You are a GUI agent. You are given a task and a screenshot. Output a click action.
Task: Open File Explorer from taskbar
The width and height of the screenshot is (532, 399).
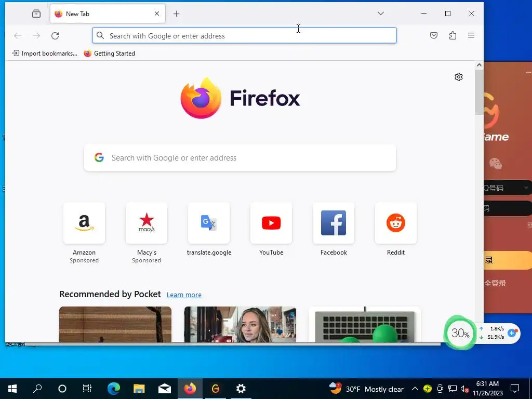(x=139, y=389)
